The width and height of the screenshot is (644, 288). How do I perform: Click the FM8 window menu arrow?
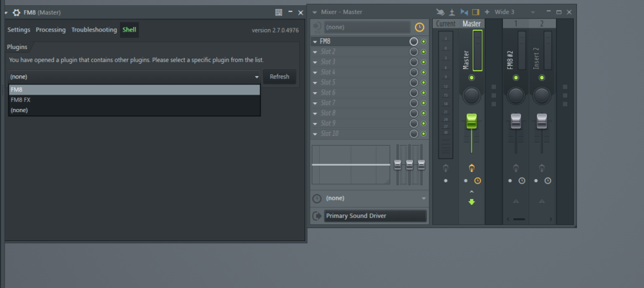pyautogui.click(x=6, y=13)
